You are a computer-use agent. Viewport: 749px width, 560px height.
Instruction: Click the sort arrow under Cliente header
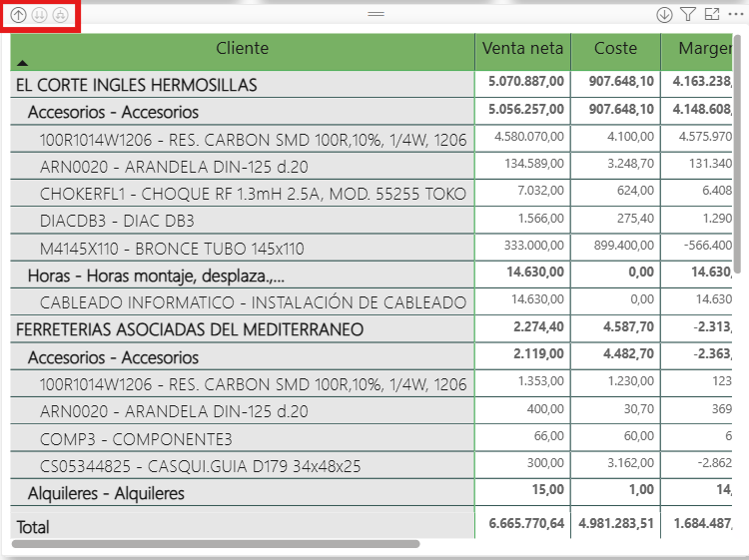click(x=23, y=63)
